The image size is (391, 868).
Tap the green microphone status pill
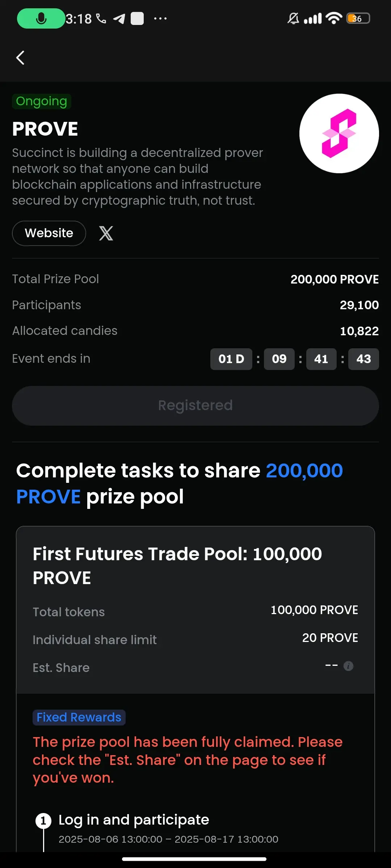point(41,18)
